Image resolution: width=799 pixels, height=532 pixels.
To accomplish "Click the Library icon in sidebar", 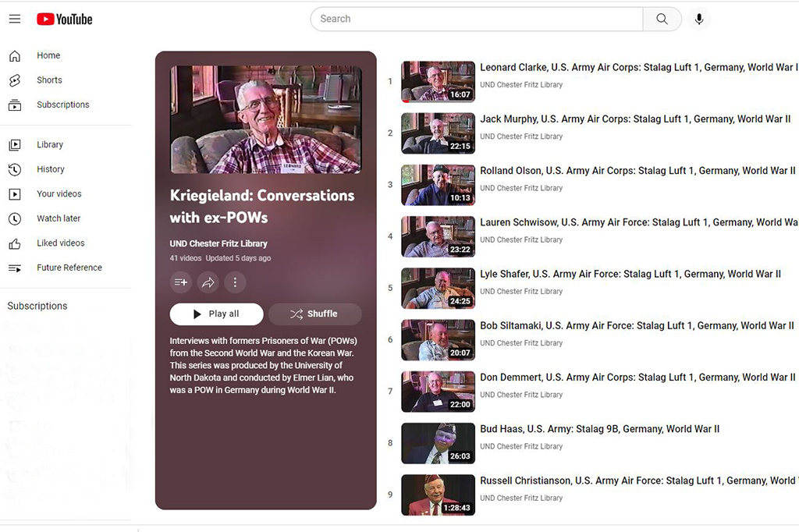I will pyautogui.click(x=15, y=145).
